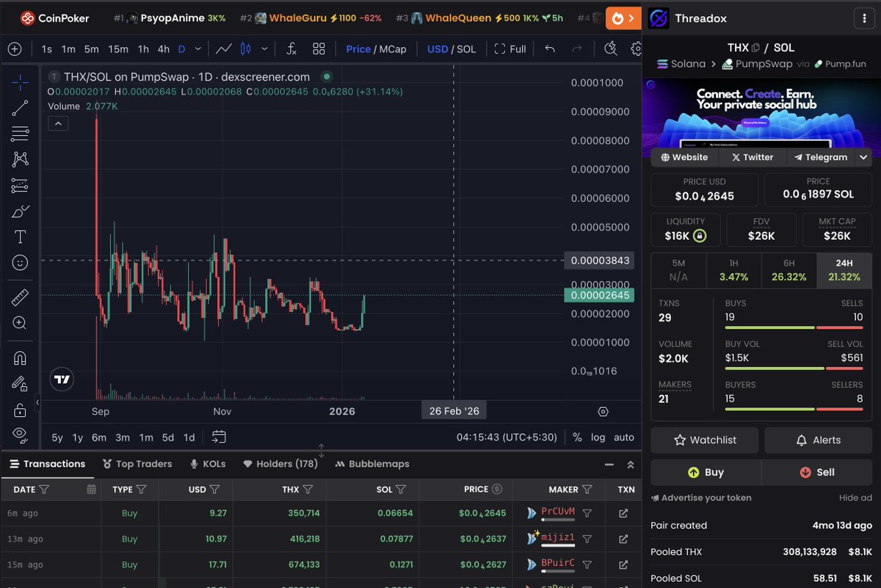
Task: Select the 15m timeframe
Action: pos(118,49)
